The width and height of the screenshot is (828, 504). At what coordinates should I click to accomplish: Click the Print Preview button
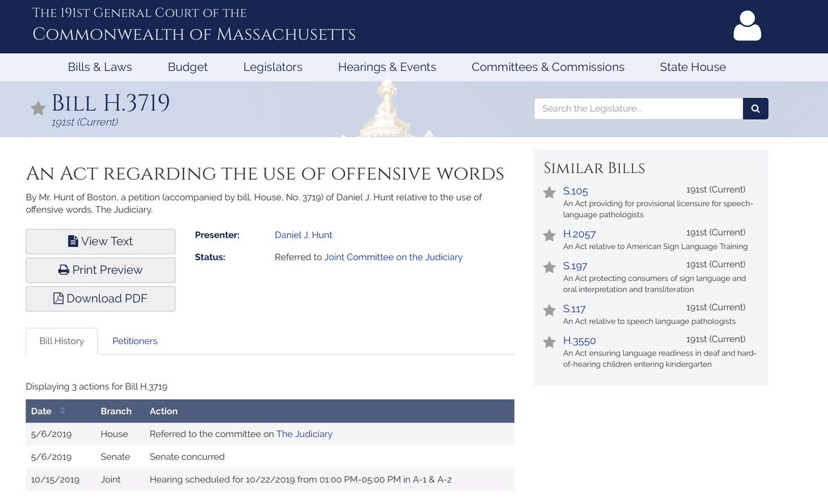pyautogui.click(x=101, y=270)
